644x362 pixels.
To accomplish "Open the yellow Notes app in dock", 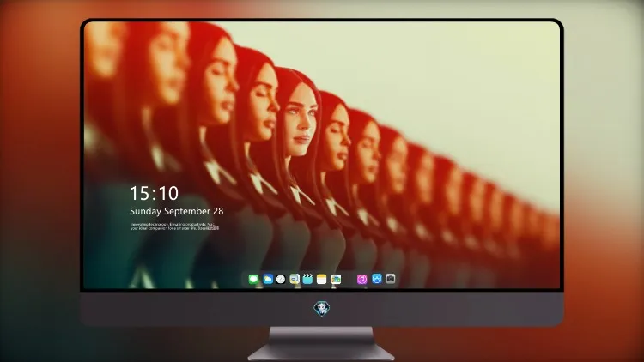I will click(x=322, y=279).
